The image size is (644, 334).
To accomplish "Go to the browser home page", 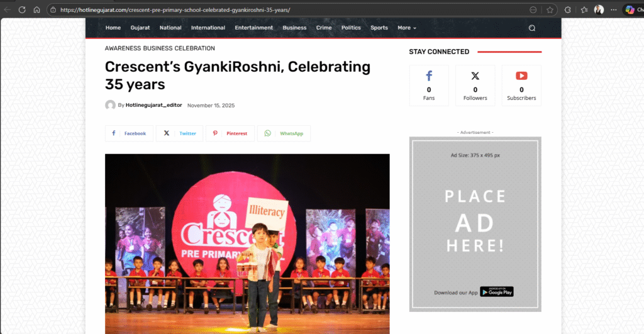I will tap(37, 10).
